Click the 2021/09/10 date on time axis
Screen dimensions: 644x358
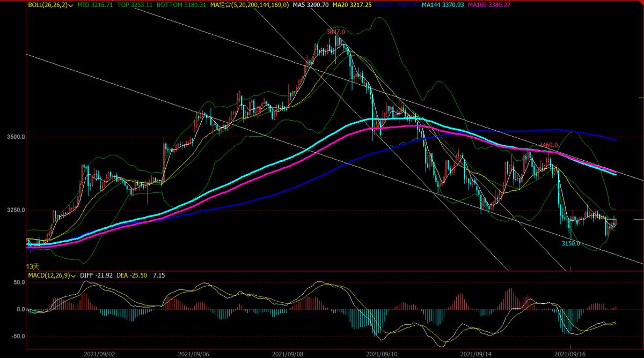tap(380, 354)
